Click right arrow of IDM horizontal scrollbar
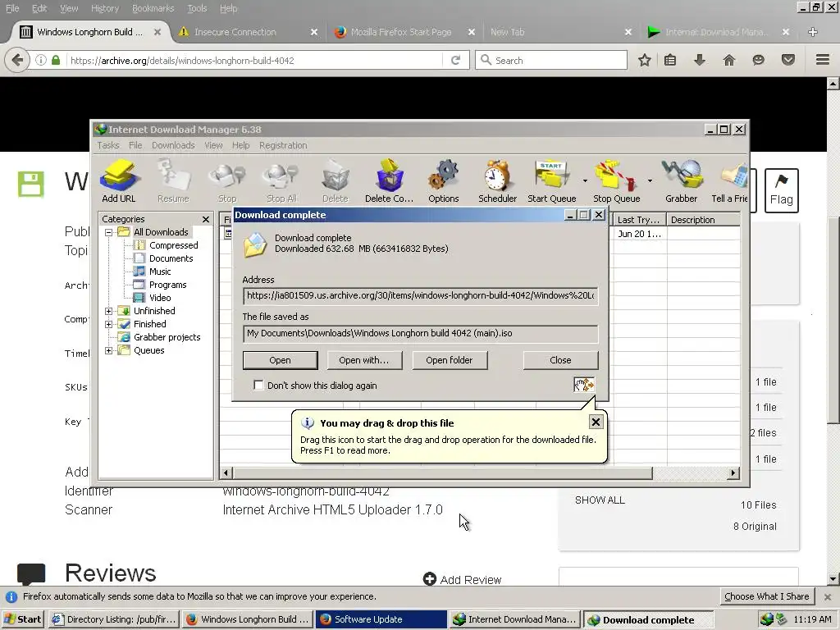840x630 pixels. tap(733, 472)
